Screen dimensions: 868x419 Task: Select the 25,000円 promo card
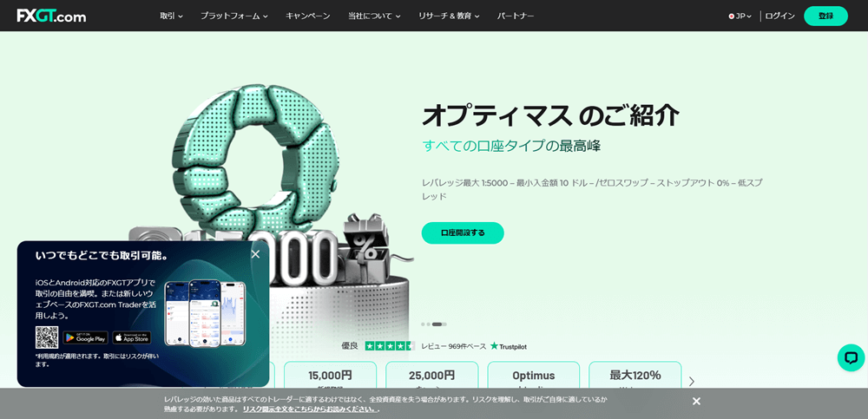pos(431,376)
